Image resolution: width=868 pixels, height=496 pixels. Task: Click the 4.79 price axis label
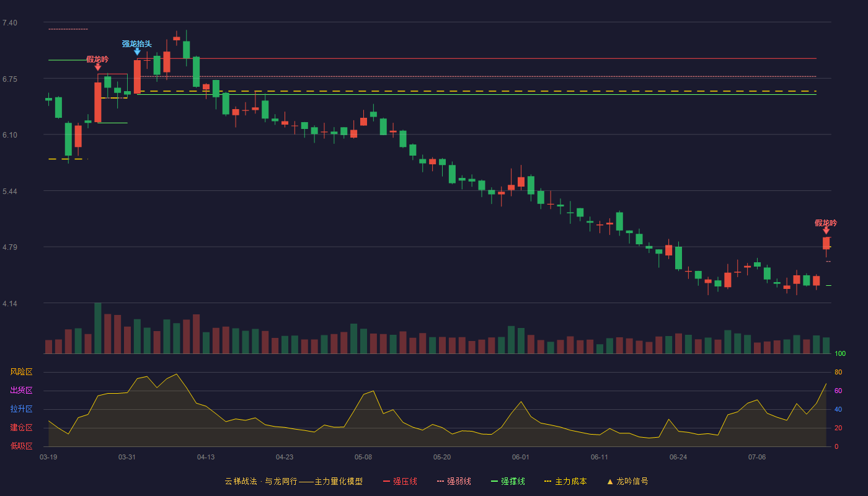coord(10,247)
